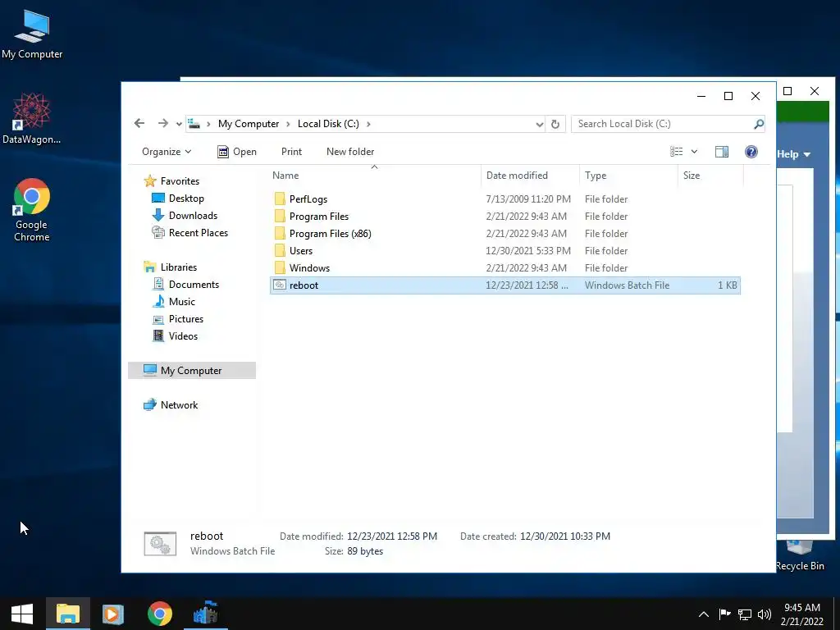Image resolution: width=840 pixels, height=630 pixels.
Task: Open Favorites in navigation pane
Action: pos(171,181)
